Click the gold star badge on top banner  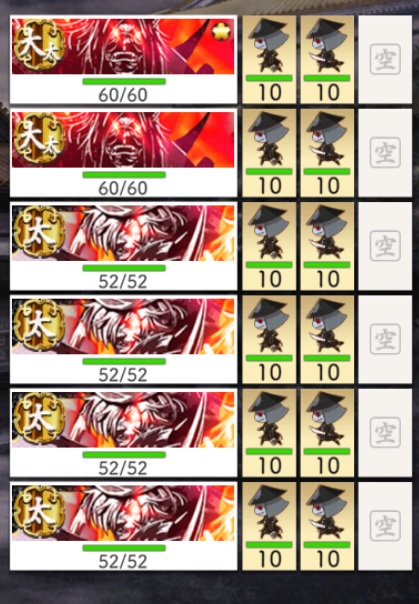pos(220,34)
